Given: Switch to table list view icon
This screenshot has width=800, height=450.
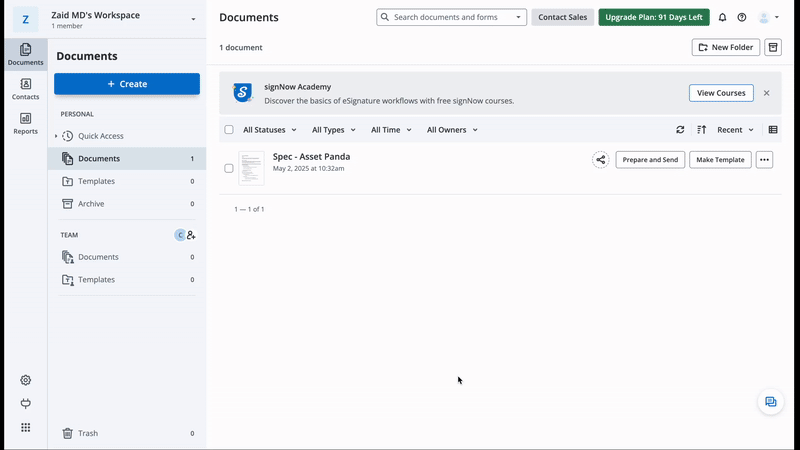Looking at the screenshot, I should (773, 130).
